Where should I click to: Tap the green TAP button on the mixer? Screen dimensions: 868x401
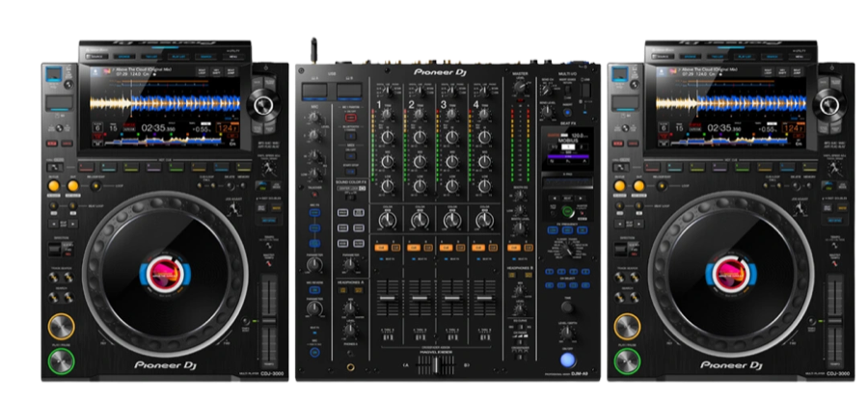(566, 211)
